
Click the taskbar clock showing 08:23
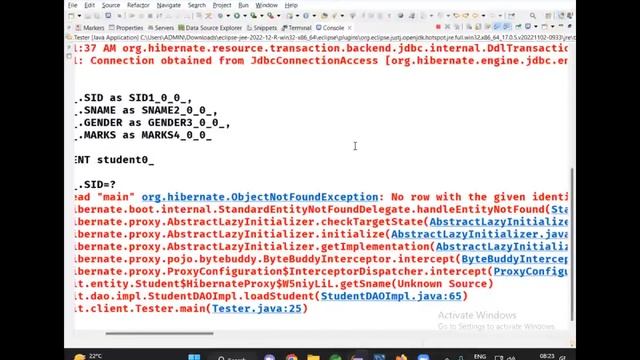tap(547, 356)
